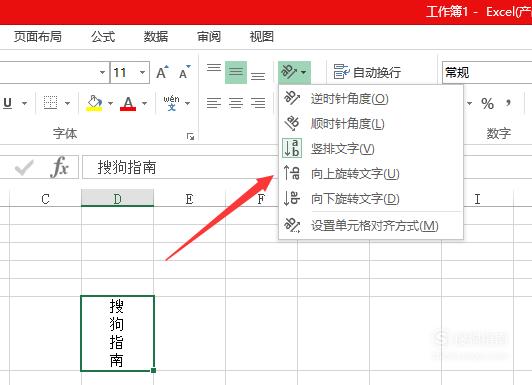Screen dimensions: 532x385
Task: Apply comma style format
Action: coord(508,103)
